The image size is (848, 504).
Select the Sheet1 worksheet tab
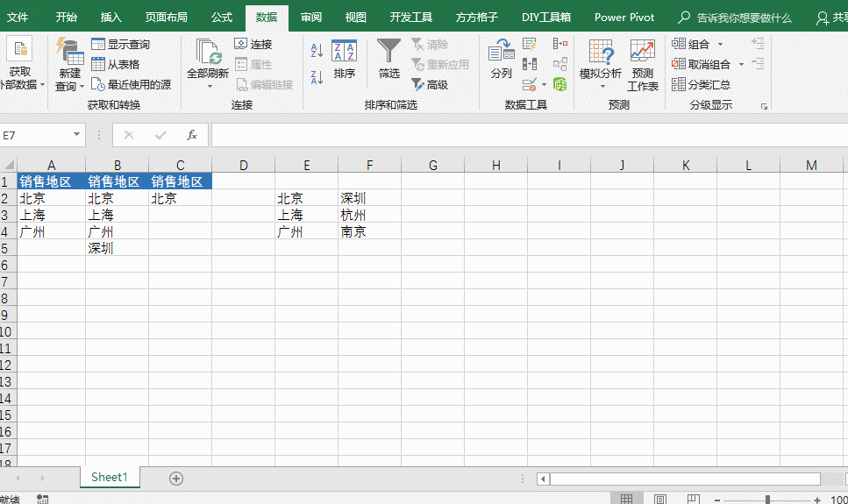[x=110, y=478]
